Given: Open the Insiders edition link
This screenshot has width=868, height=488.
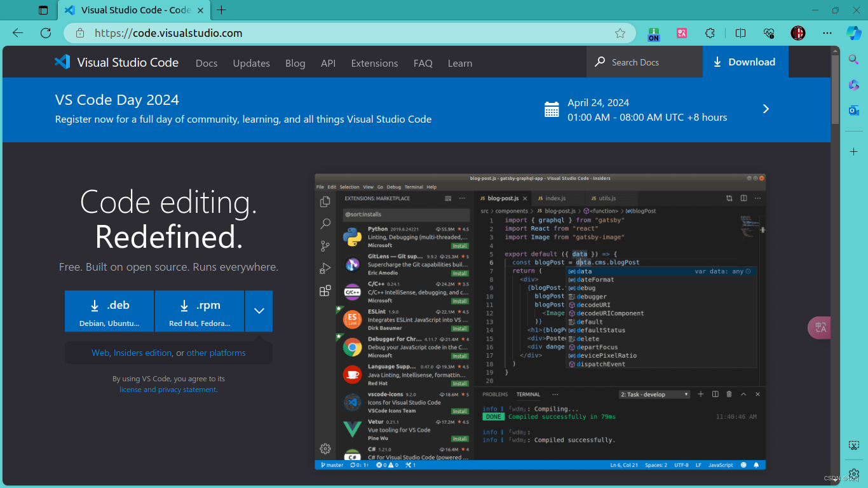Looking at the screenshot, I should click(x=142, y=353).
